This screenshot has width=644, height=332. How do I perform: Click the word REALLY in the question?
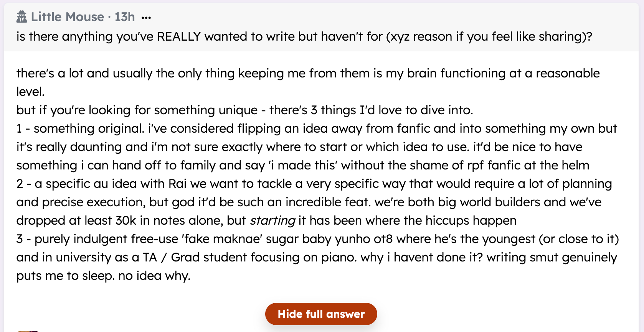point(179,36)
